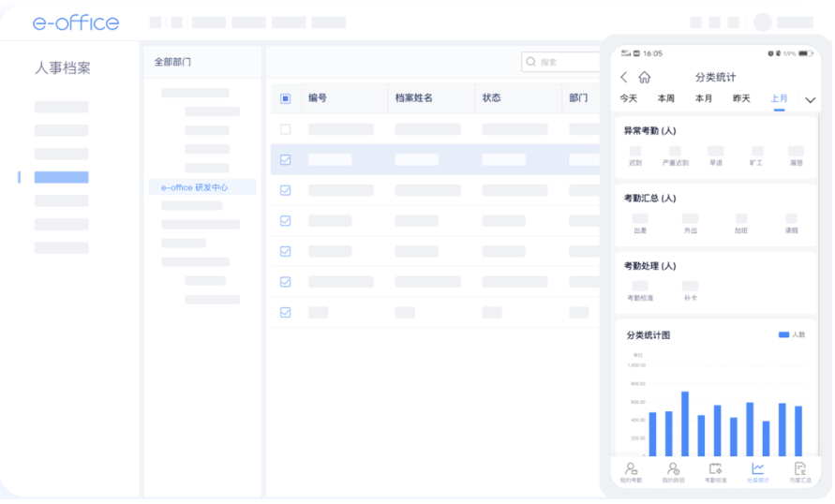Sort by the 编号 column header
The height and width of the screenshot is (504, 835).
(x=318, y=98)
